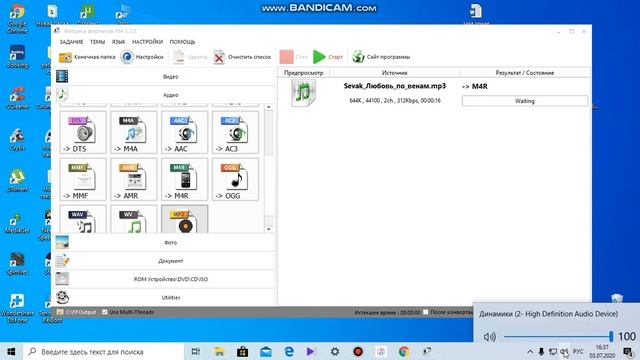Choose the -> AAC audio format
The image size is (640, 360).
184,133
